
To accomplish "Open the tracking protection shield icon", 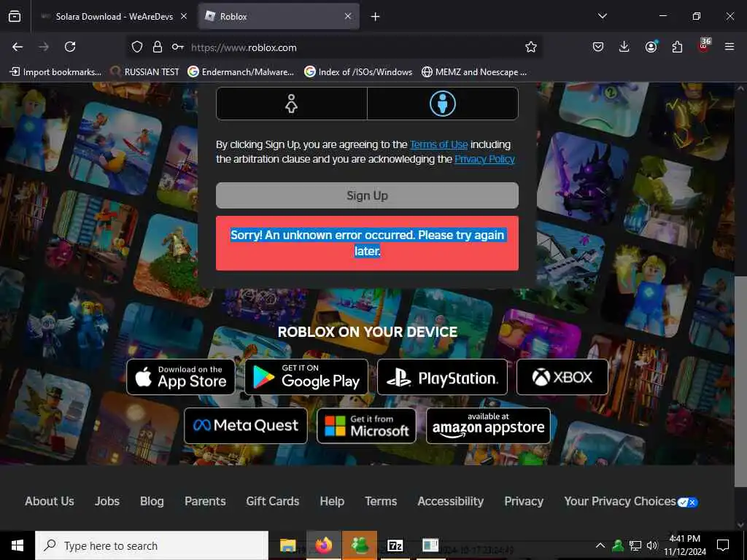I will (x=137, y=47).
